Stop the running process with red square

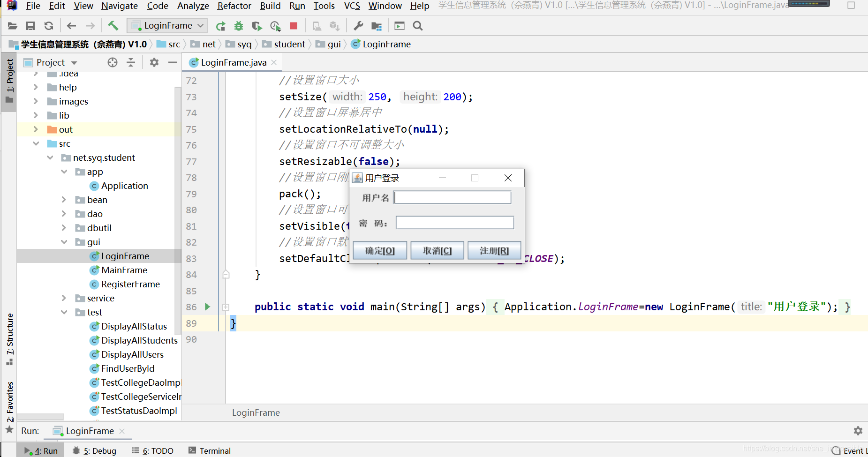(x=294, y=26)
